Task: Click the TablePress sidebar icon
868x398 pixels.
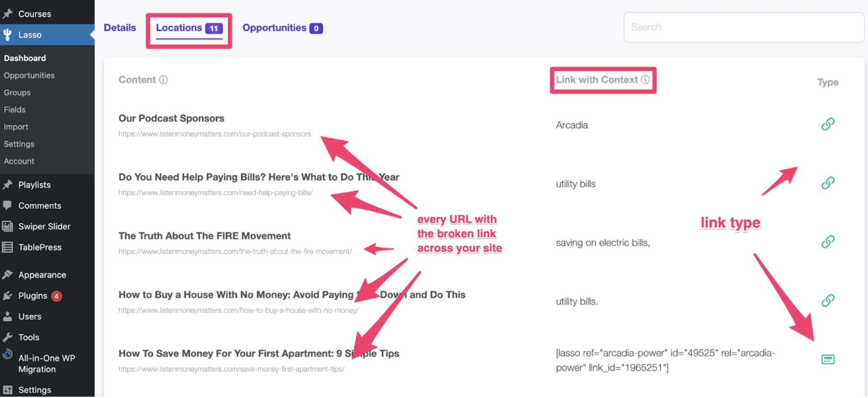Action: (8, 247)
